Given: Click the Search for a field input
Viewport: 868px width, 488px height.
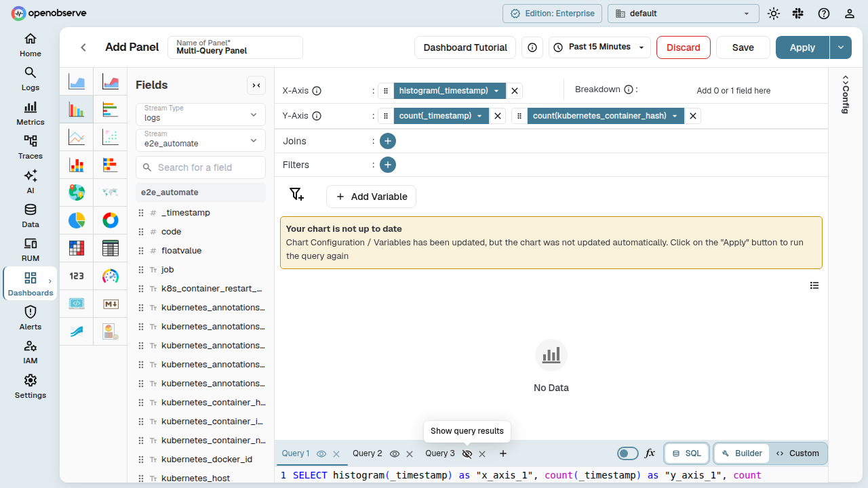Looking at the screenshot, I should point(201,167).
